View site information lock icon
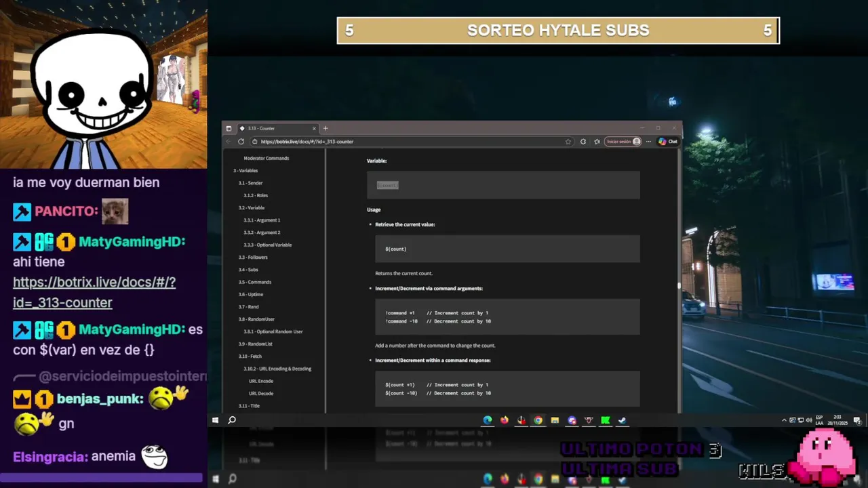The height and width of the screenshot is (488, 868). point(254,142)
